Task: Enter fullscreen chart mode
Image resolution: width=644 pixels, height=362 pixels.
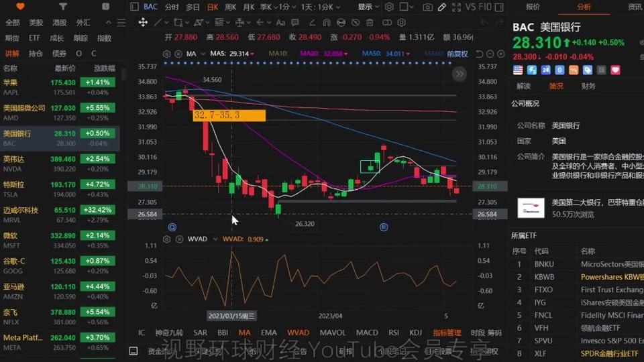Action: [456, 7]
